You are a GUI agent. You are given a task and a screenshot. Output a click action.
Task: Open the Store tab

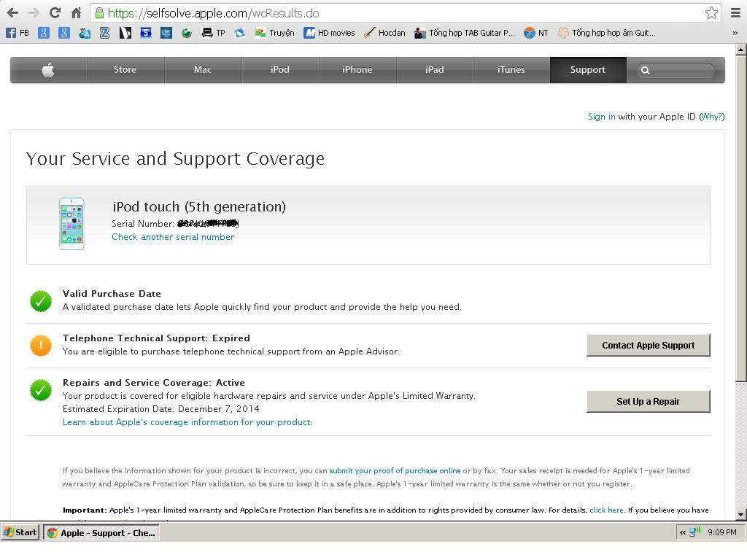[x=125, y=70]
